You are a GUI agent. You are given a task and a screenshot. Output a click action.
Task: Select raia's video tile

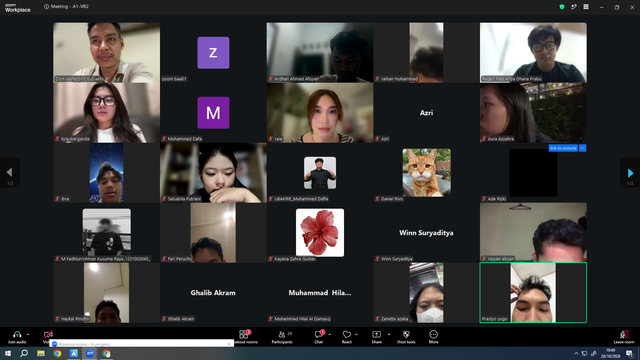point(320,113)
